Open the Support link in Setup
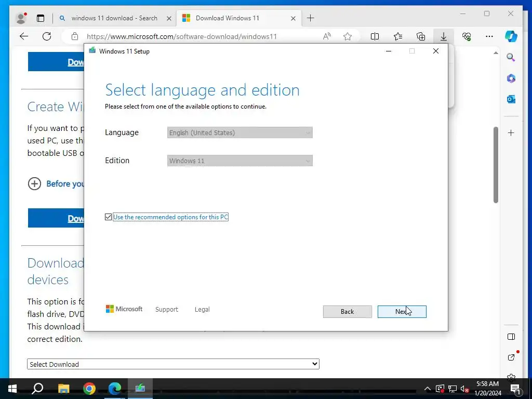This screenshot has width=532, height=399. click(167, 310)
